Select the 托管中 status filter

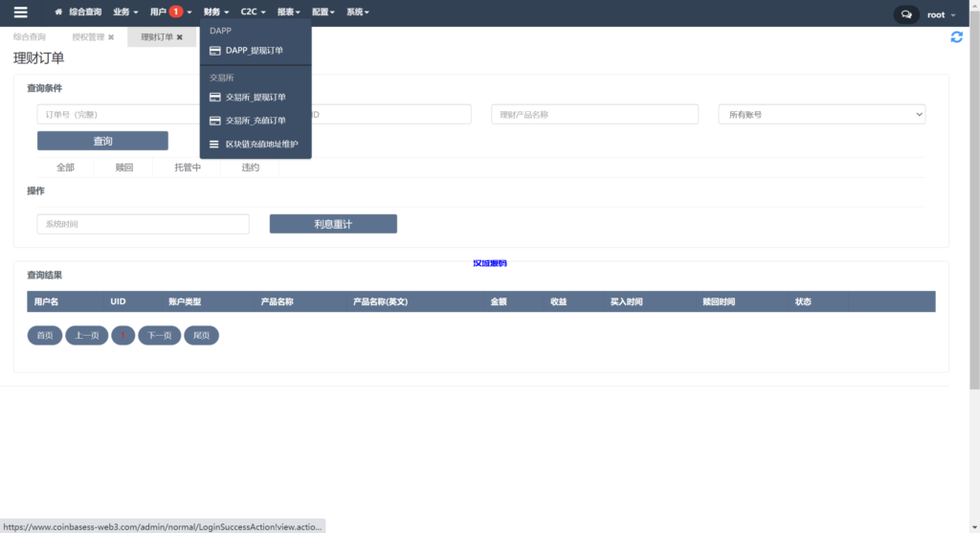pos(188,167)
